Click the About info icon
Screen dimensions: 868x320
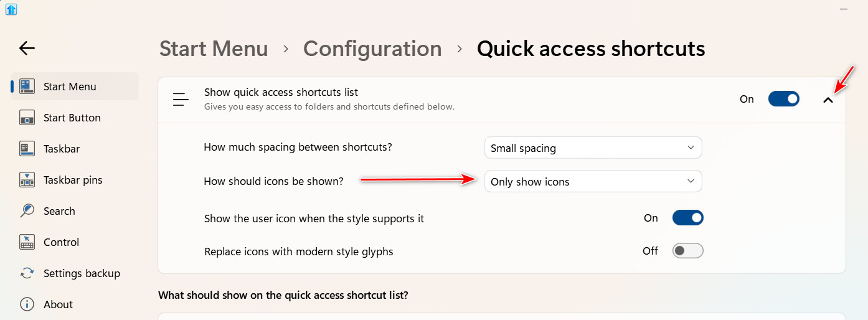27,304
